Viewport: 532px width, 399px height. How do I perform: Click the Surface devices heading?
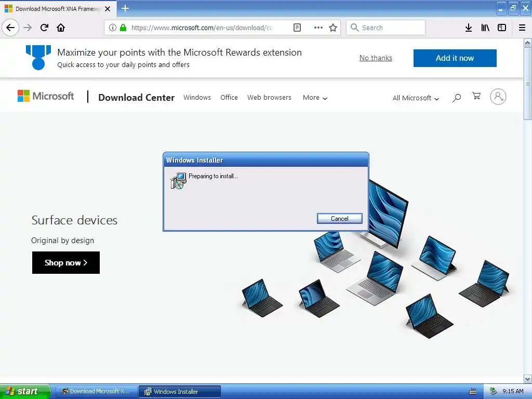coord(74,220)
